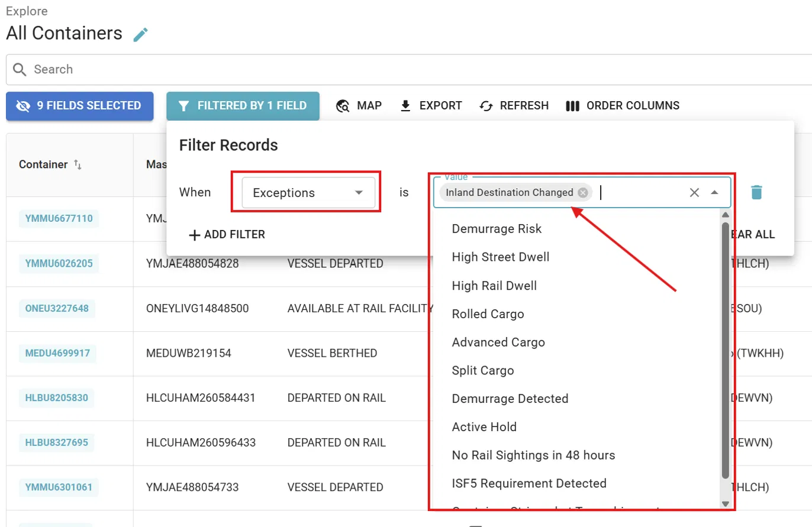Viewport: 812px width, 527px height.
Task: Add another filter row
Action: pos(227,235)
